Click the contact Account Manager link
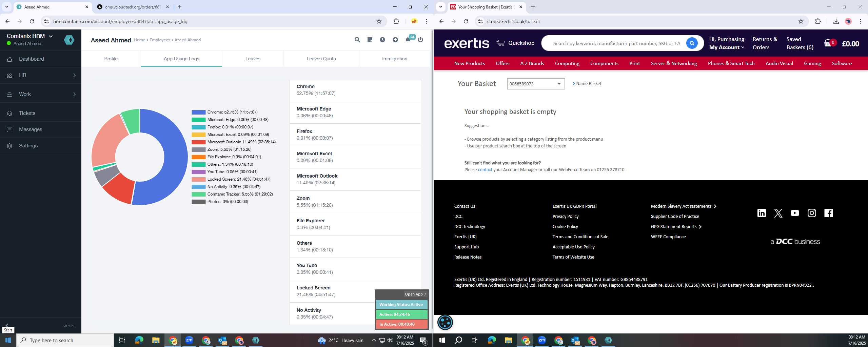The image size is (868, 347). click(x=485, y=170)
